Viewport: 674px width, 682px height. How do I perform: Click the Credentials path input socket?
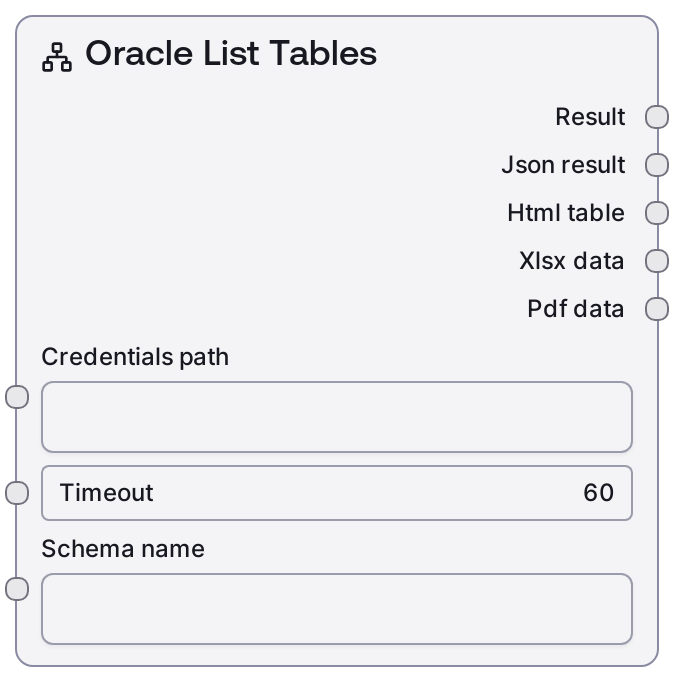tap(18, 397)
